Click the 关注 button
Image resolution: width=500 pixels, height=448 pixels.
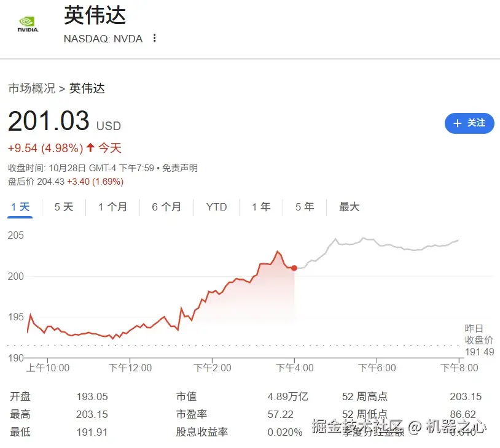469,123
